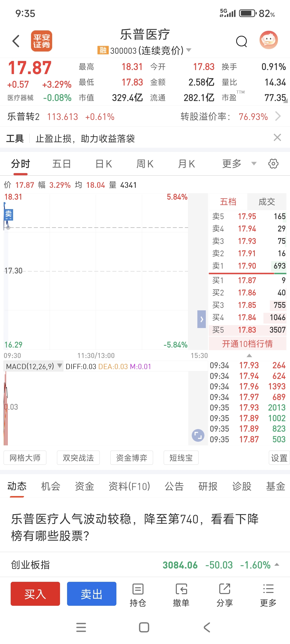This screenshot has width=290, height=644.
Task: Open the stock search magnifier
Action: (241, 41)
